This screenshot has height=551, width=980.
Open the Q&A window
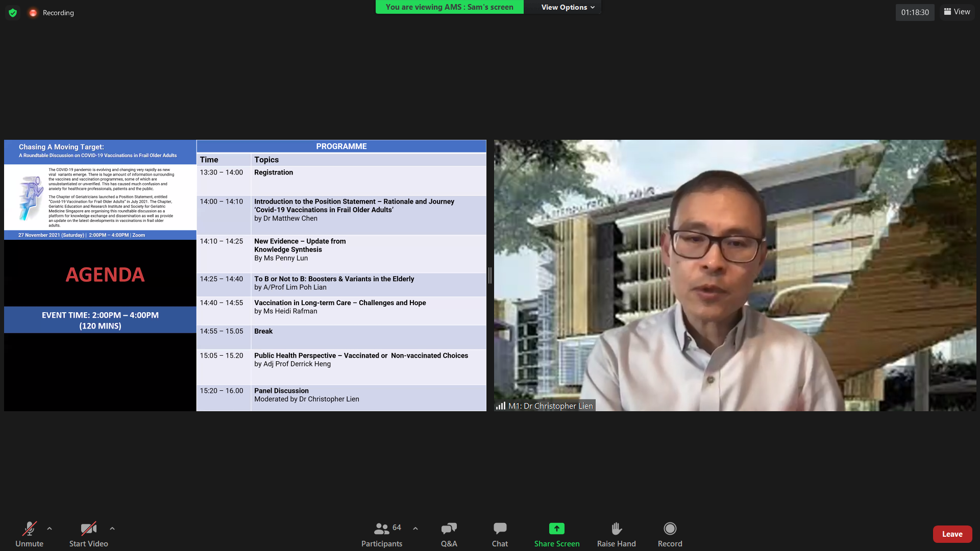point(449,534)
